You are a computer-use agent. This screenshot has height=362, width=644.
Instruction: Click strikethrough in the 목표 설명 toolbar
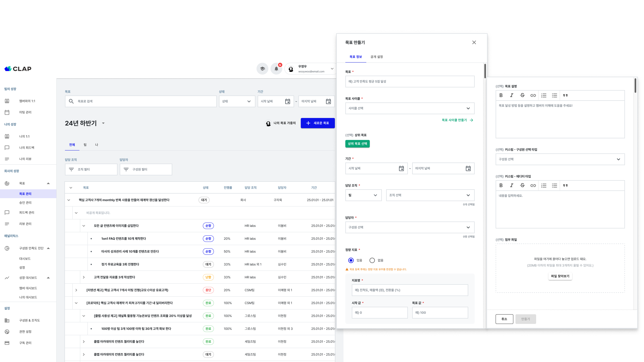522,95
